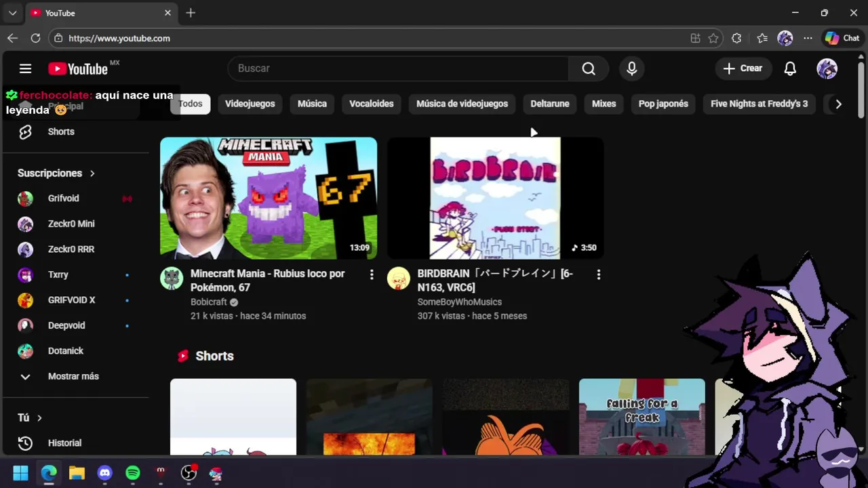Play the Minecraft Mania thumbnail
Image resolution: width=868 pixels, height=488 pixels.
tap(269, 198)
